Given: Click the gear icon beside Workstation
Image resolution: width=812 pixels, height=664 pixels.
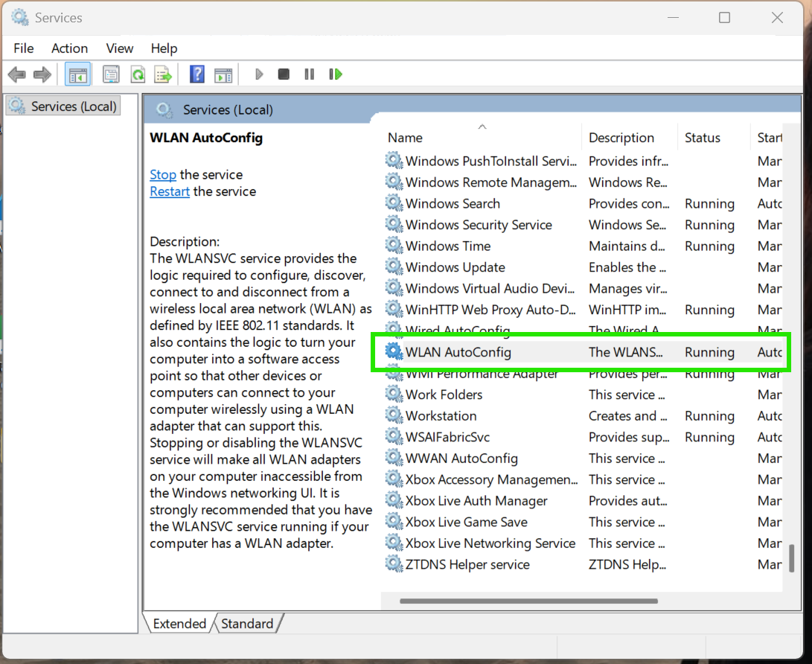Looking at the screenshot, I should pos(394,415).
